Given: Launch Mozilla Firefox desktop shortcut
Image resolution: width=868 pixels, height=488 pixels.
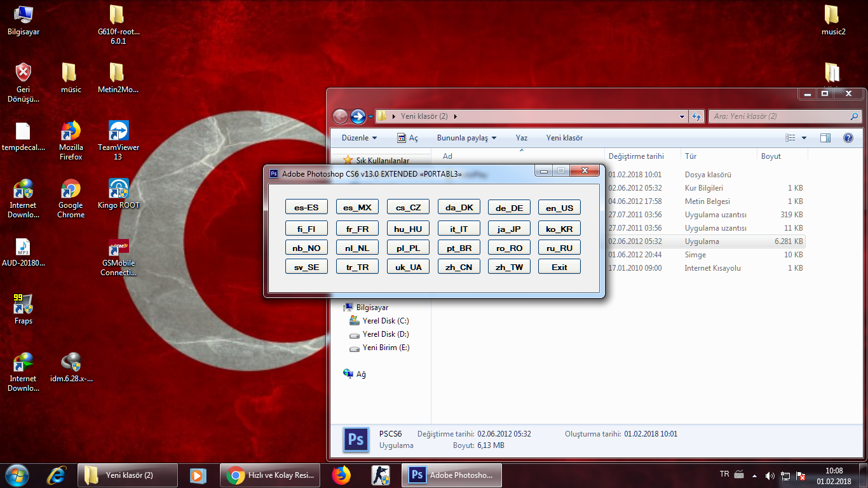Looking at the screenshot, I should [x=71, y=140].
